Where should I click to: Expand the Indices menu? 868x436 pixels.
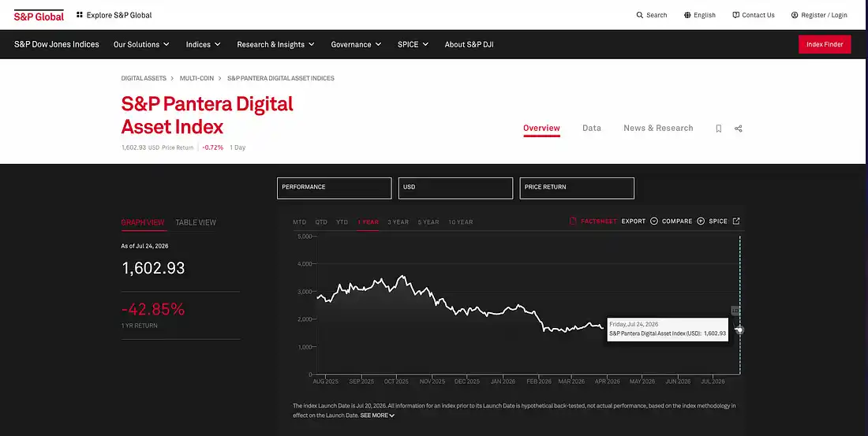click(203, 44)
